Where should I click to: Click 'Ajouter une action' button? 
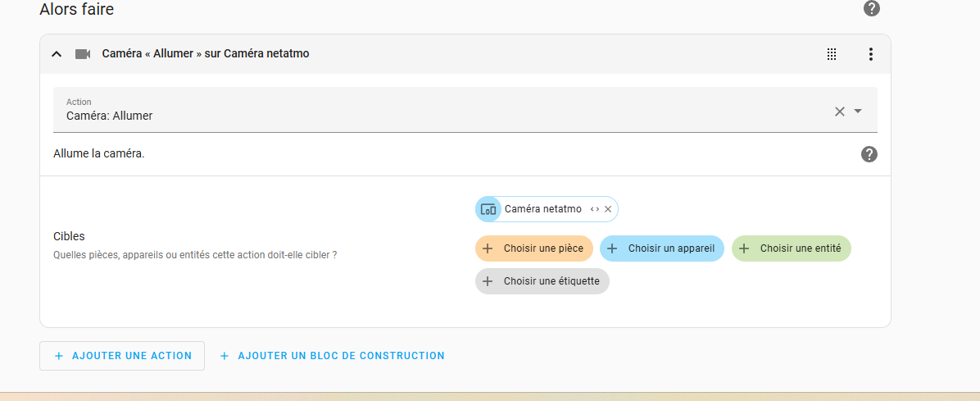(122, 356)
